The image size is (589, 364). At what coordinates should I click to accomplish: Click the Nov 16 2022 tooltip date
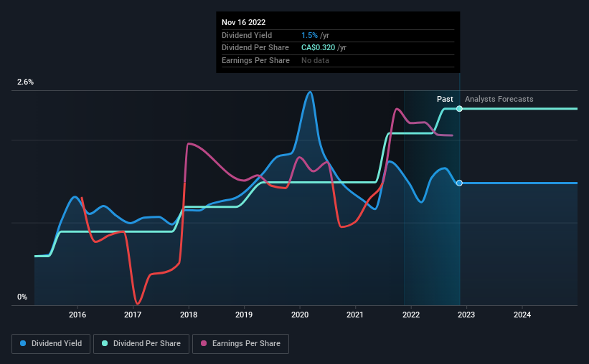click(243, 22)
